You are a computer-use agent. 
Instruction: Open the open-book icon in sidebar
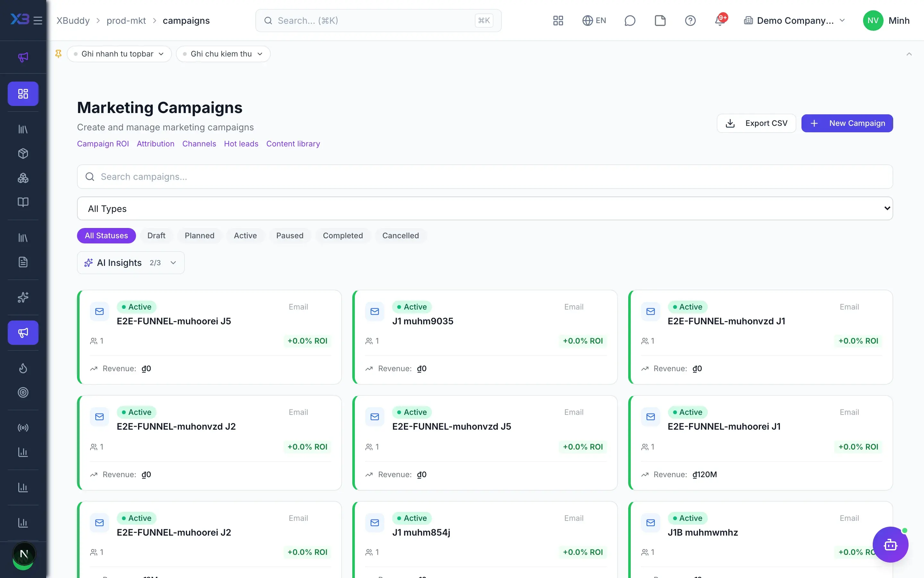pos(23,202)
